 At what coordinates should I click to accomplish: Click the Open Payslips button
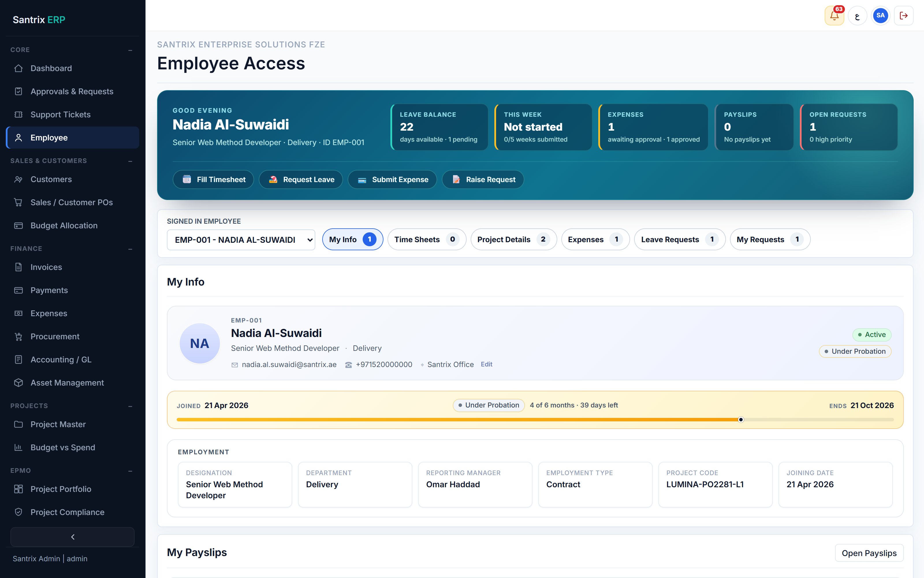point(869,553)
